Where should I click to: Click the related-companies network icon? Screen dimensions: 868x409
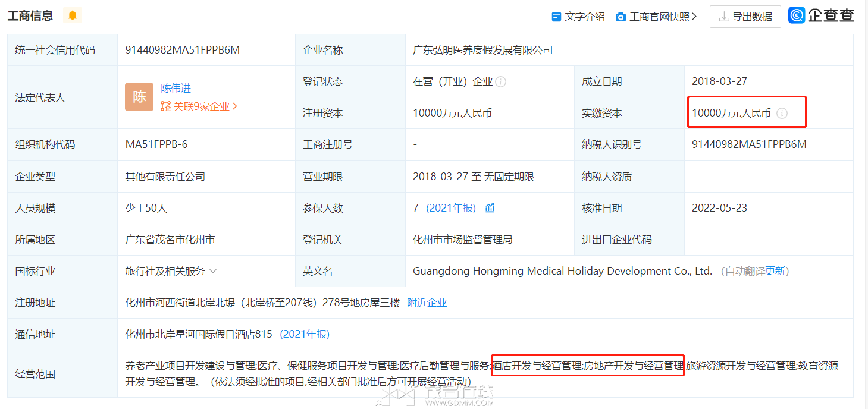[x=165, y=106]
